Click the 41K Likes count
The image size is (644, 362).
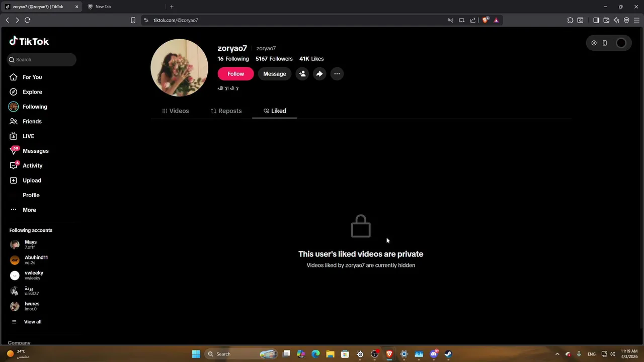[311, 59]
